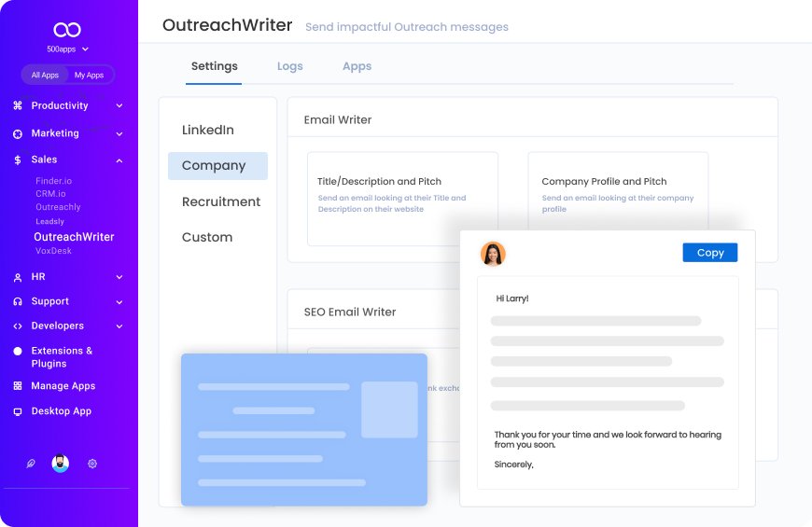The height and width of the screenshot is (527, 812).
Task: Select Recruitment in the settings list
Action: (221, 201)
